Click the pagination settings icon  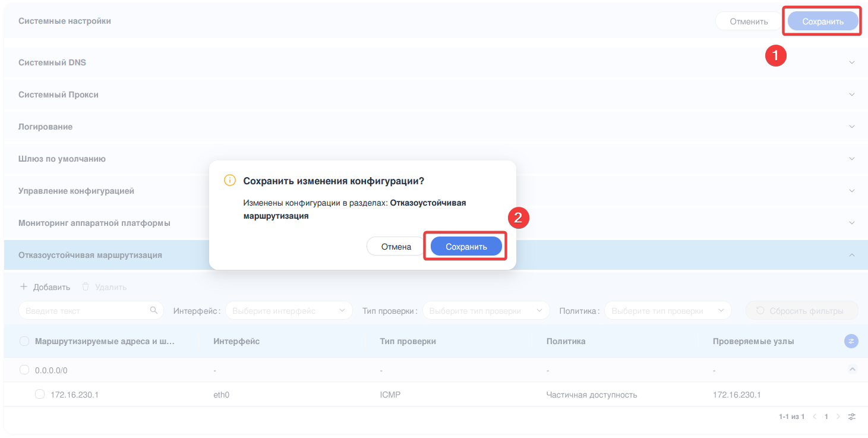(x=851, y=417)
